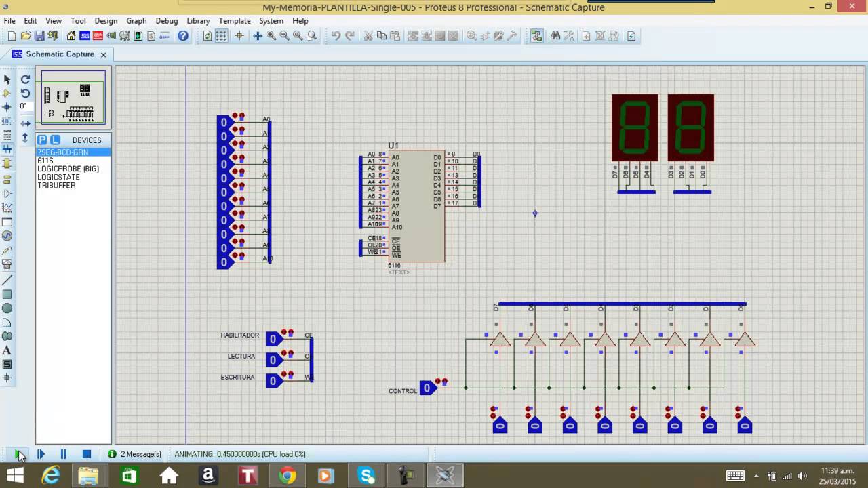Open Search and Tag binoculars icon

coord(555,35)
